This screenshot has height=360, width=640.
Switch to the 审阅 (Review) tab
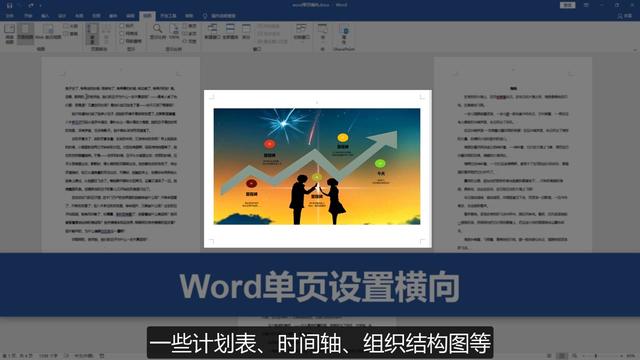coord(130,16)
